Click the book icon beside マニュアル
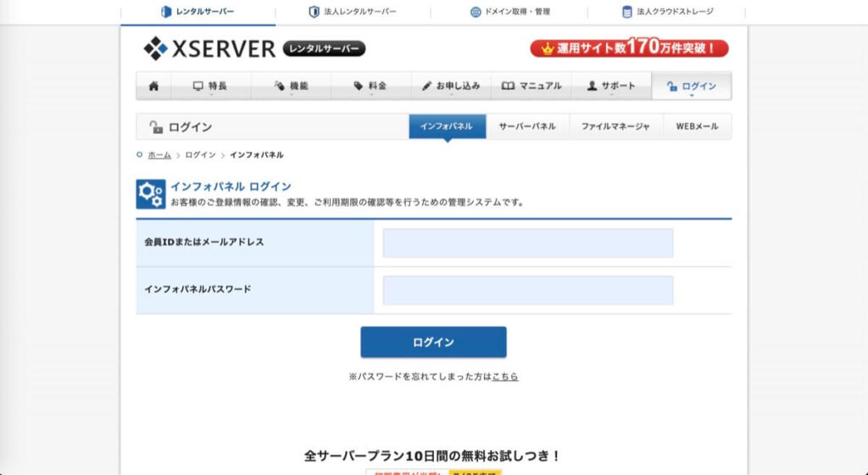868x475 pixels. pos(508,86)
